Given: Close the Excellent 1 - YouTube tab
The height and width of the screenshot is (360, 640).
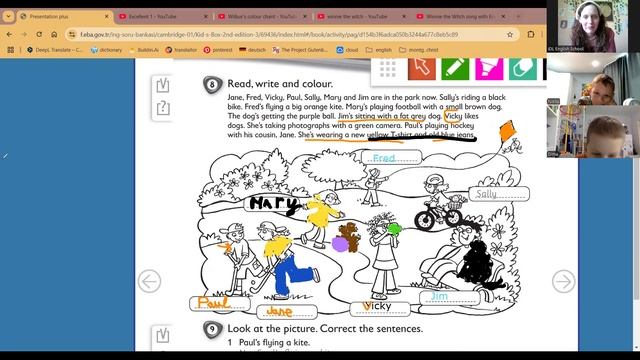Looking at the screenshot, I should coord(206,16).
